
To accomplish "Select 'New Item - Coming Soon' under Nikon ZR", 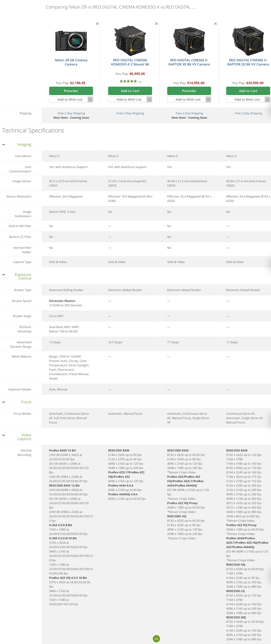I will tap(71, 118).
